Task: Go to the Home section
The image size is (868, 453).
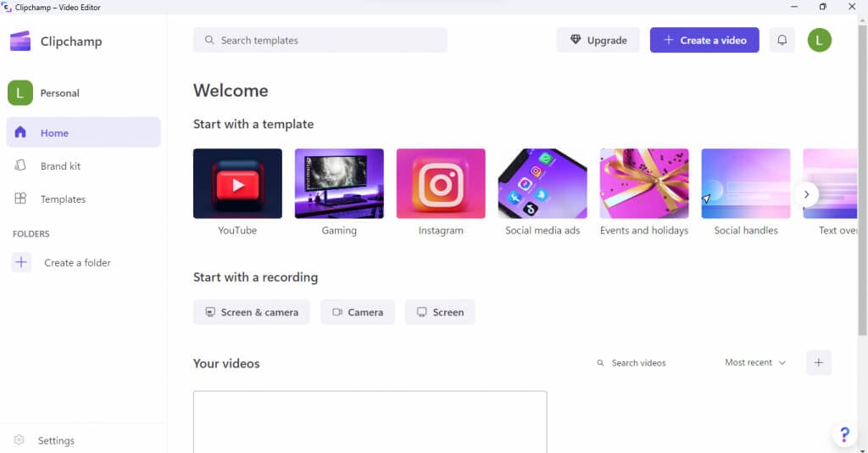Action: pyautogui.click(x=84, y=132)
